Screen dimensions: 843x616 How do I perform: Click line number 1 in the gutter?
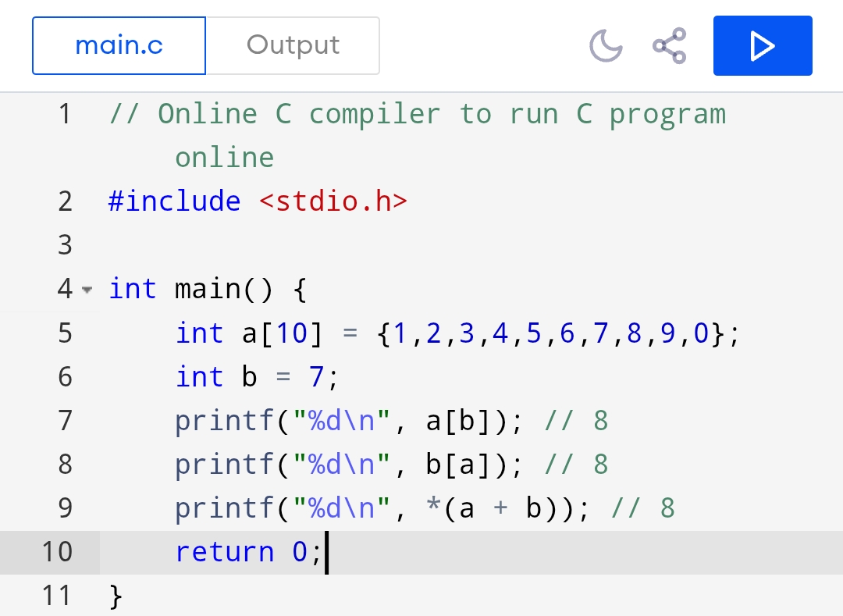coord(64,115)
